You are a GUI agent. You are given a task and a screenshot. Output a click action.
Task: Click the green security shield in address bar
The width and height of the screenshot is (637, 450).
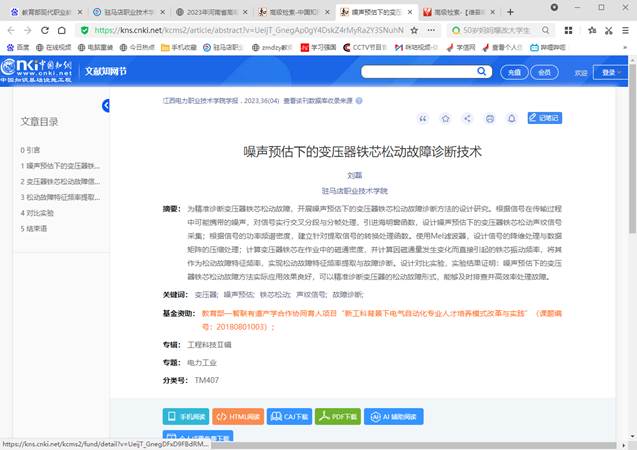pyautogui.click(x=84, y=30)
